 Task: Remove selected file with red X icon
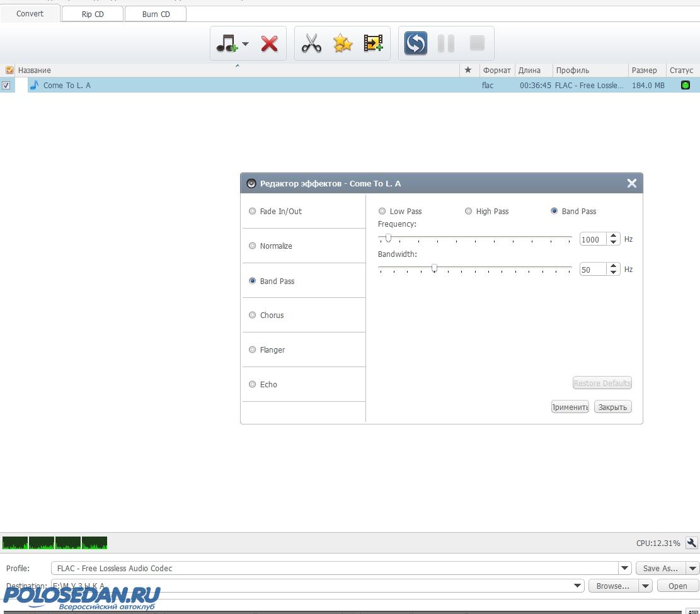270,43
